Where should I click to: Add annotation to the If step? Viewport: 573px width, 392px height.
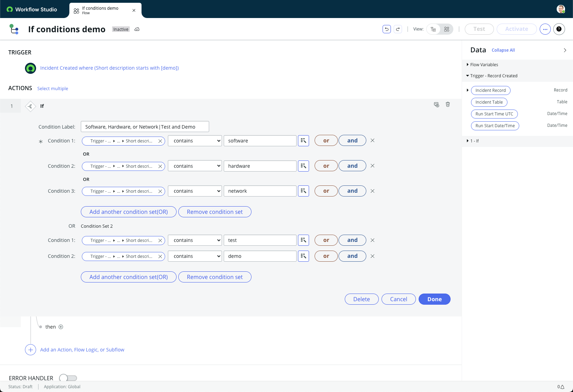click(436, 104)
